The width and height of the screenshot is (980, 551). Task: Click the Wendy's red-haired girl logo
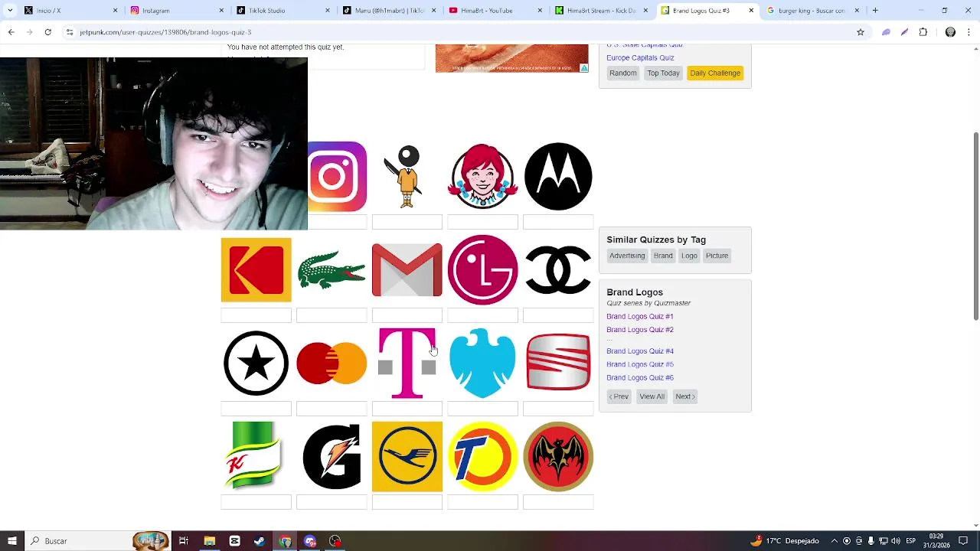[482, 177]
